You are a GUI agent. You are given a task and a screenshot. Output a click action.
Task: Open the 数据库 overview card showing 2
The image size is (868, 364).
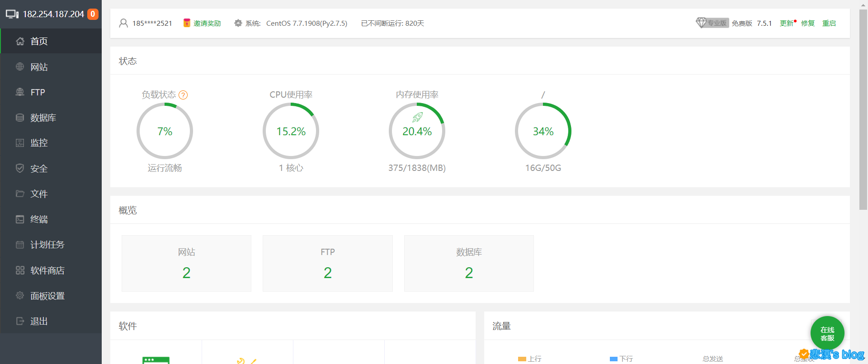469,263
